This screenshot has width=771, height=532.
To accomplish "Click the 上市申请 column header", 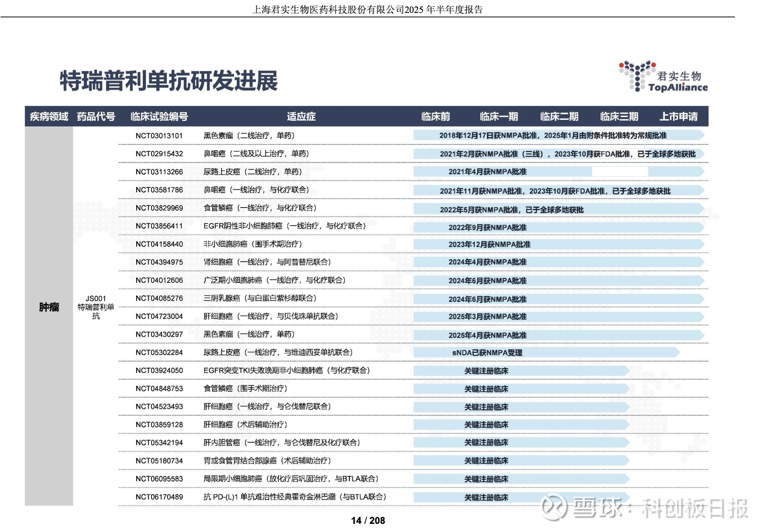I will point(678,116).
